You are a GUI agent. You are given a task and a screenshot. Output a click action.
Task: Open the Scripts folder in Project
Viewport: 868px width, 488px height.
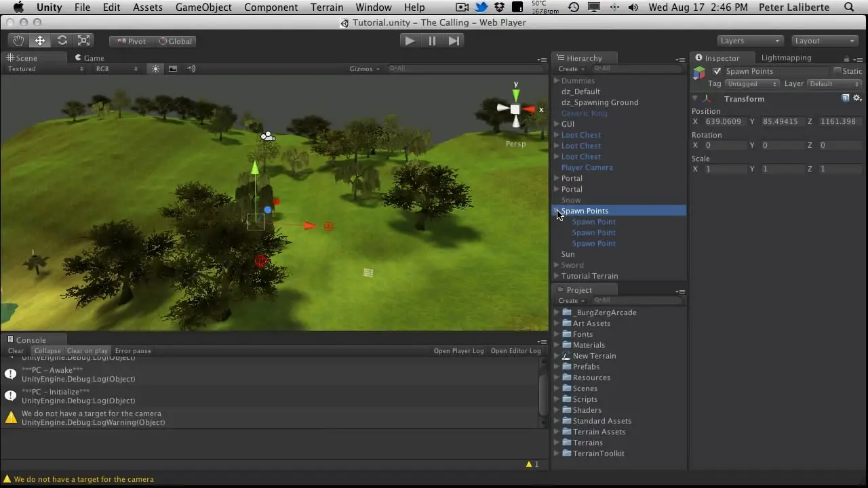coord(585,399)
